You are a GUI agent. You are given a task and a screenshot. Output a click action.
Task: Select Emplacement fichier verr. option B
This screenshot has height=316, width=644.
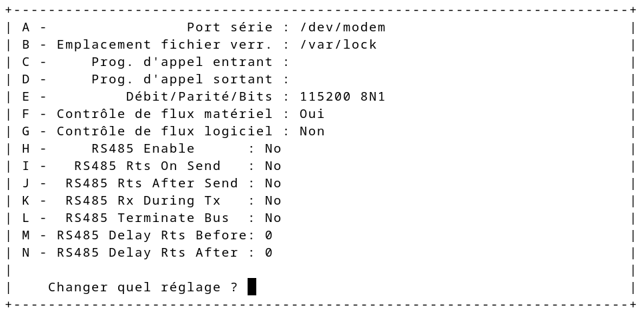pyautogui.click(x=199, y=45)
